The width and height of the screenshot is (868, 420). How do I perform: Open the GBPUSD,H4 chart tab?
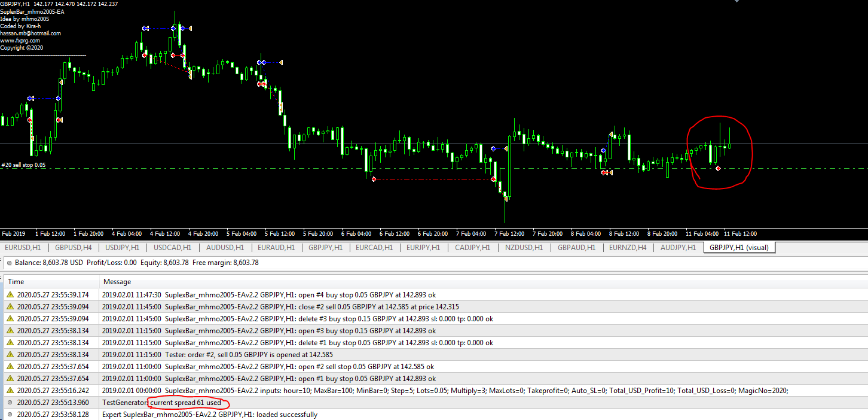[x=74, y=247]
